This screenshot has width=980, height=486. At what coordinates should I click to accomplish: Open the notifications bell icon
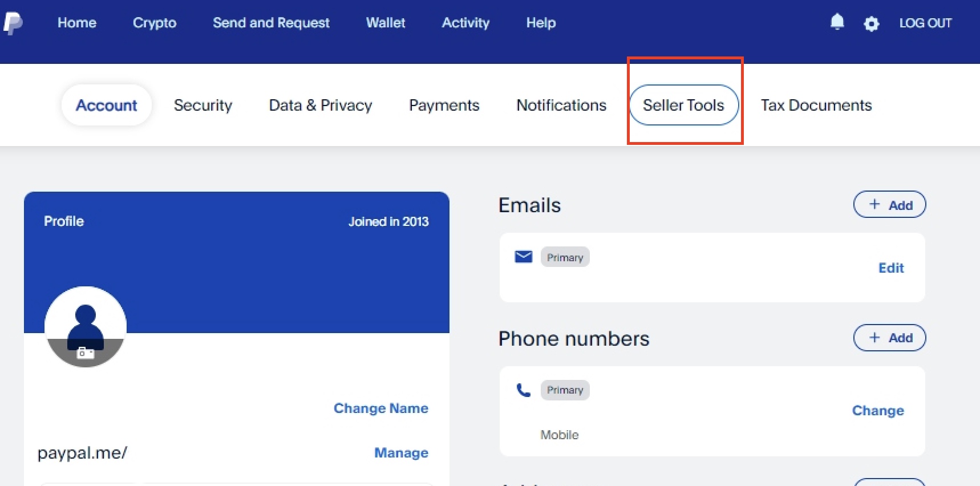tap(837, 22)
